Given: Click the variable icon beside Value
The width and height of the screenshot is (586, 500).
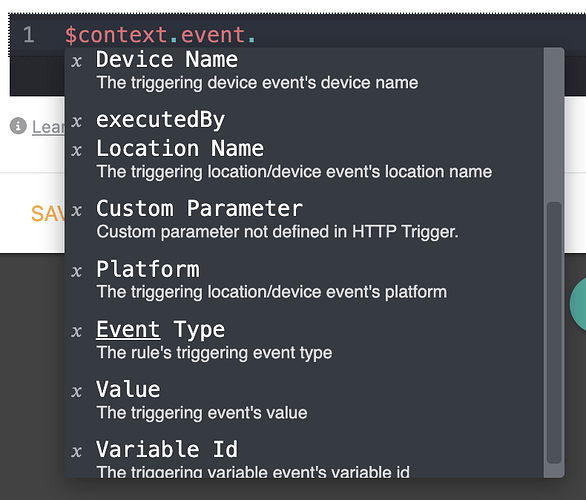Looking at the screenshot, I should (77, 392).
